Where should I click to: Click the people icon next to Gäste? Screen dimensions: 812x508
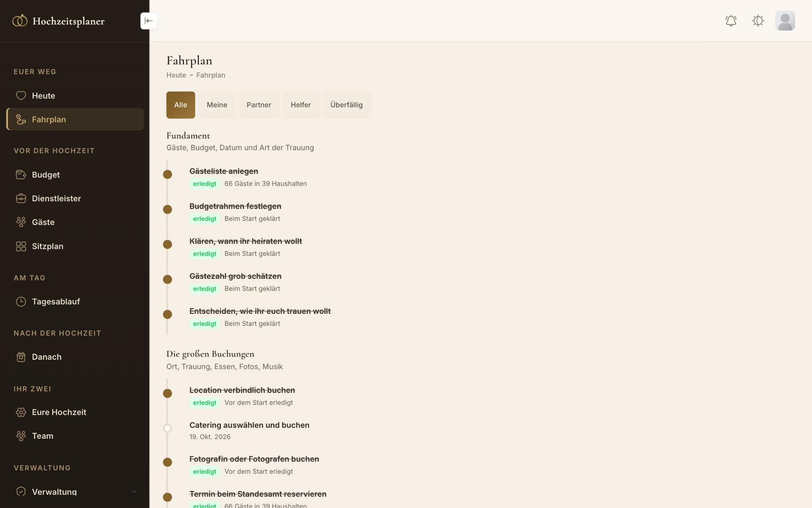pyautogui.click(x=21, y=222)
